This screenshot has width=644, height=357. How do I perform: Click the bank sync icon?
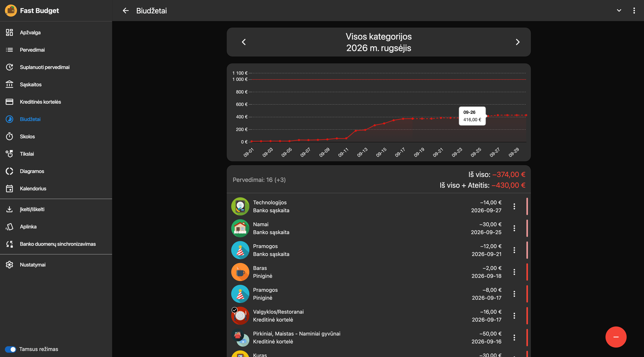[9, 244]
